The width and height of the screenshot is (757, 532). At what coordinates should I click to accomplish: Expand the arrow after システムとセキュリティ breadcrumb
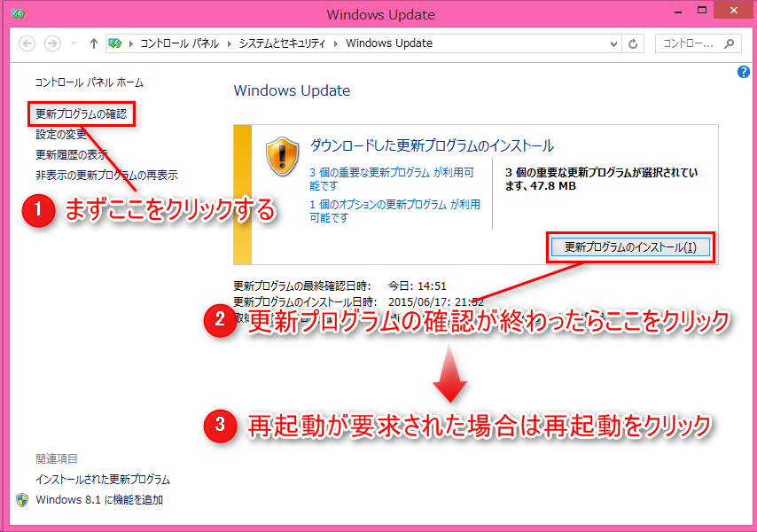(x=336, y=44)
